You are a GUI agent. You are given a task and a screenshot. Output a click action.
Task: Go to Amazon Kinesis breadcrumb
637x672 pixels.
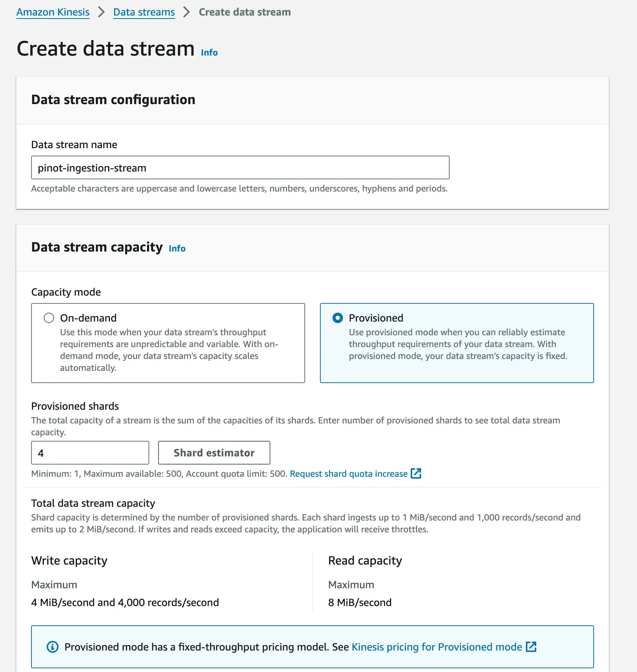pos(53,12)
